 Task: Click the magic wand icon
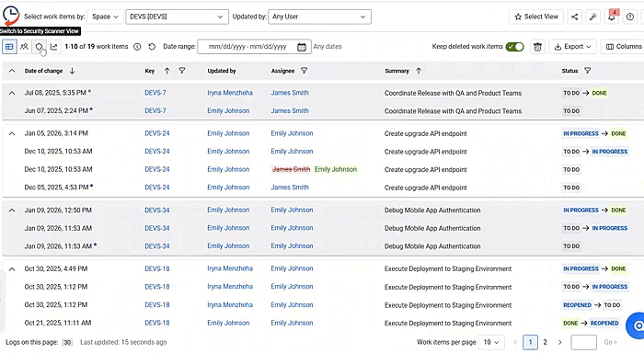pyautogui.click(x=593, y=17)
